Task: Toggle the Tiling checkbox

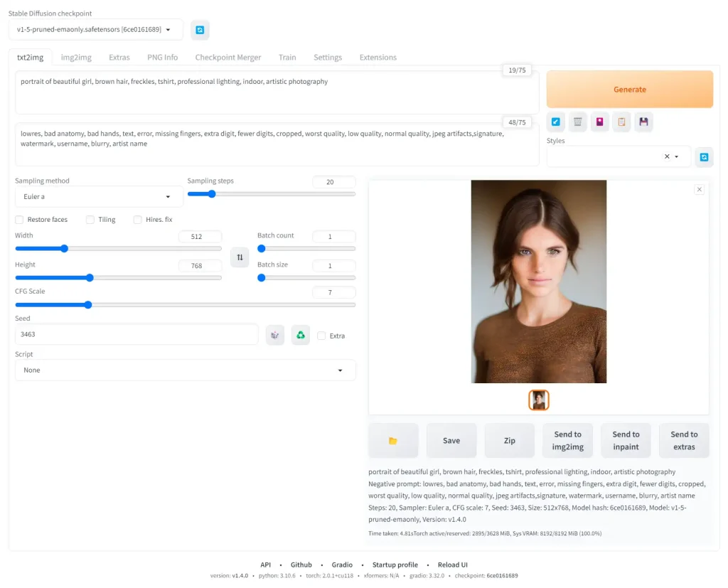Action: (x=90, y=220)
